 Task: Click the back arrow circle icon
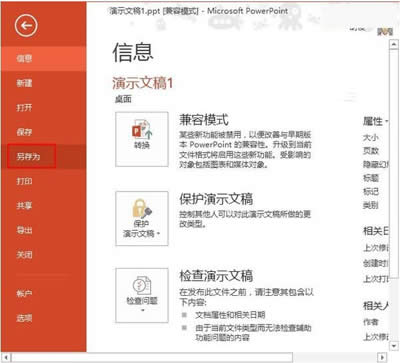pos(26,26)
